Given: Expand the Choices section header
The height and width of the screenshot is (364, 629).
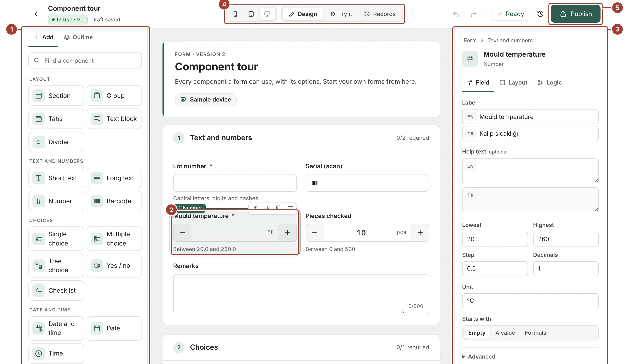Looking at the screenshot, I should tap(301, 347).
